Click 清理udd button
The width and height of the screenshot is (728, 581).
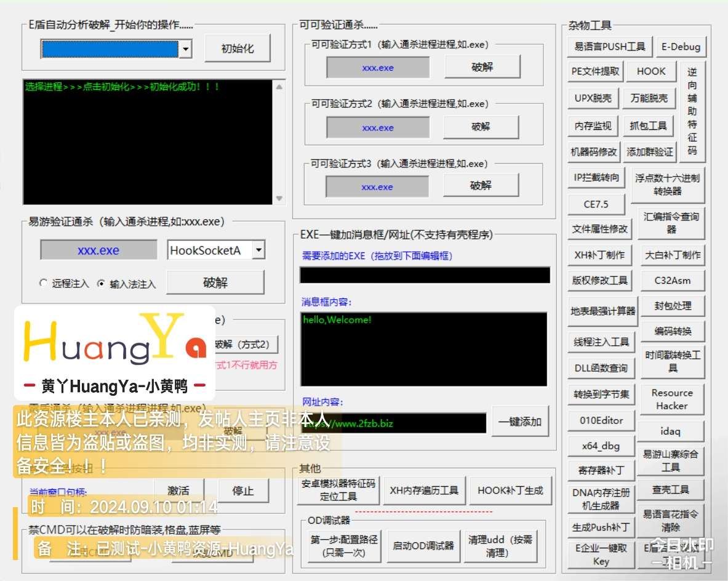pos(499,546)
